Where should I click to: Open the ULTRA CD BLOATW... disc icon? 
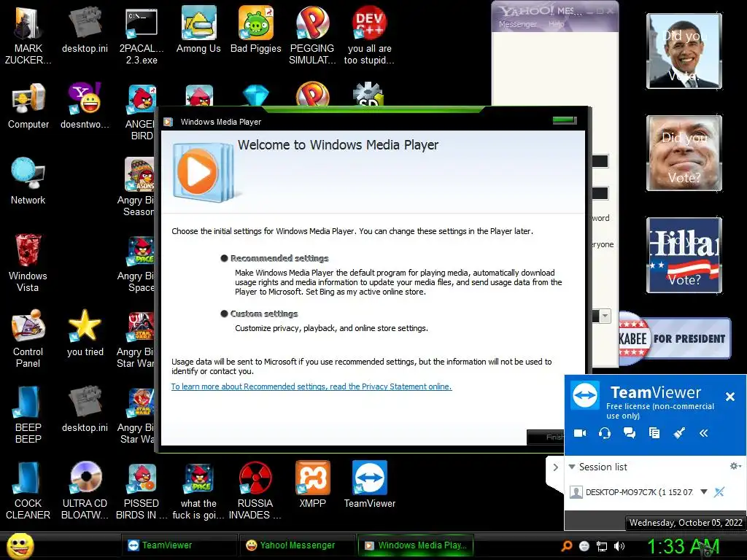pyautogui.click(x=85, y=490)
